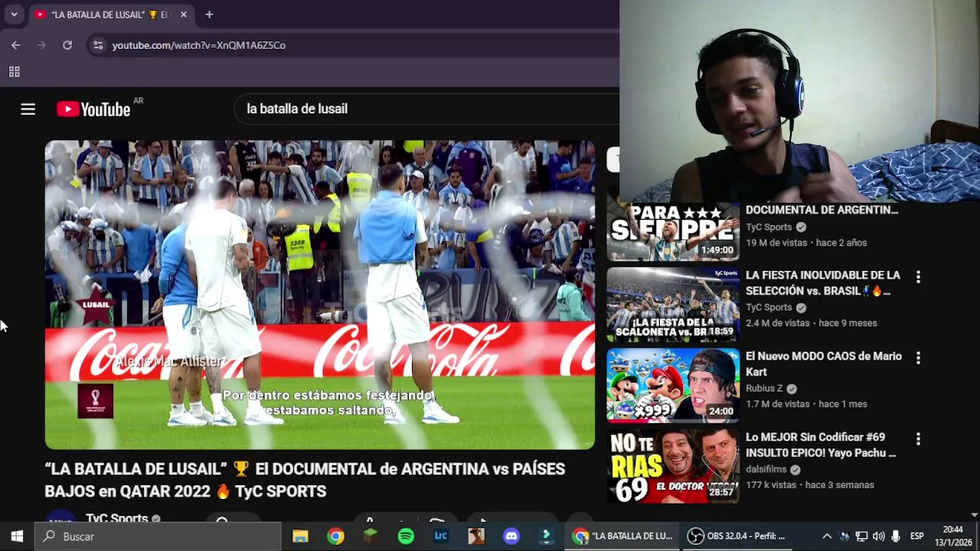The height and width of the screenshot is (551, 980).
Task: Click the 177 k vistas text
Action: point(771,485)
